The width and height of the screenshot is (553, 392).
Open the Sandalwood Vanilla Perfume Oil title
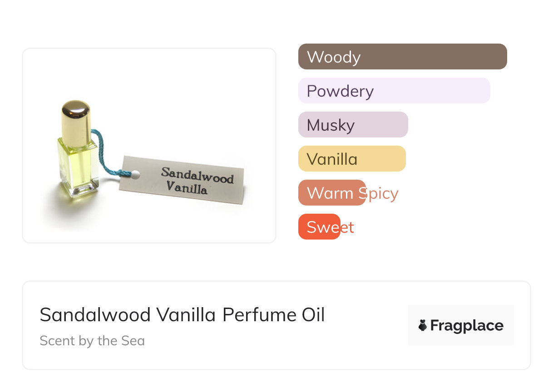182,315
